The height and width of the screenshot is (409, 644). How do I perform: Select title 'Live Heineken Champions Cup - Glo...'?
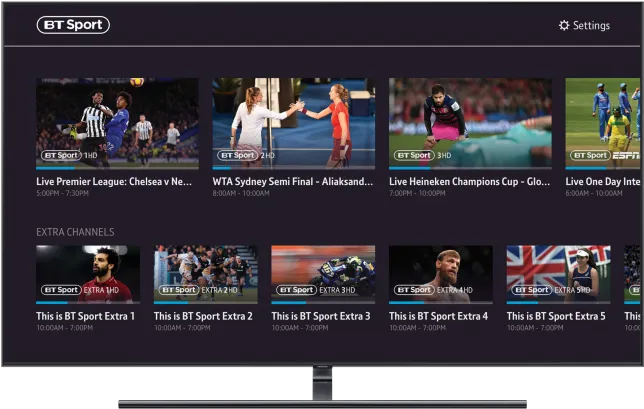tap(469, 182)
